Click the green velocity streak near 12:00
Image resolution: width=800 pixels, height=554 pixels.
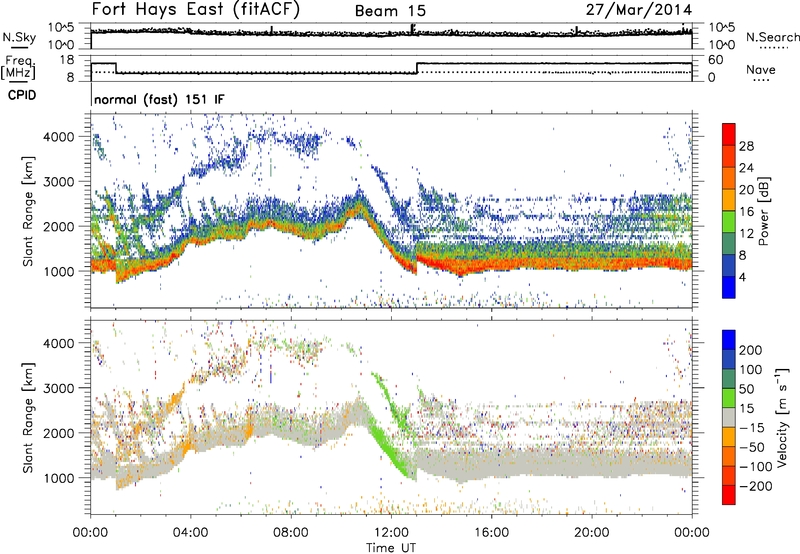[390, 444]
